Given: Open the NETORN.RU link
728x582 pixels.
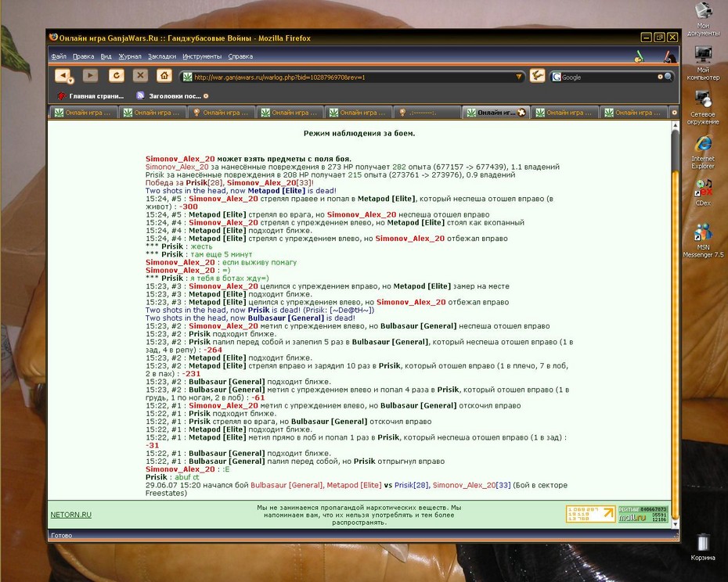Looking at the screenshot, I should tap(71, 515).
